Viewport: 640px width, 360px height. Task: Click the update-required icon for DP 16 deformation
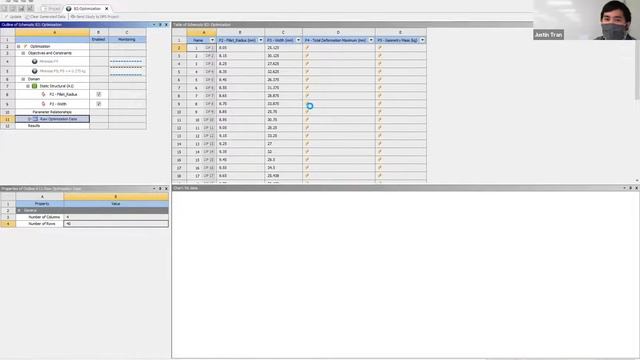tap(307, 168)
